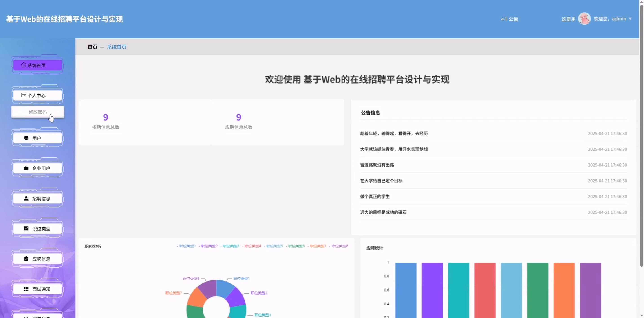
Task: Click the briefcase icon beside 企业用户
Action: pyautogui.click(x=26, y=168)
